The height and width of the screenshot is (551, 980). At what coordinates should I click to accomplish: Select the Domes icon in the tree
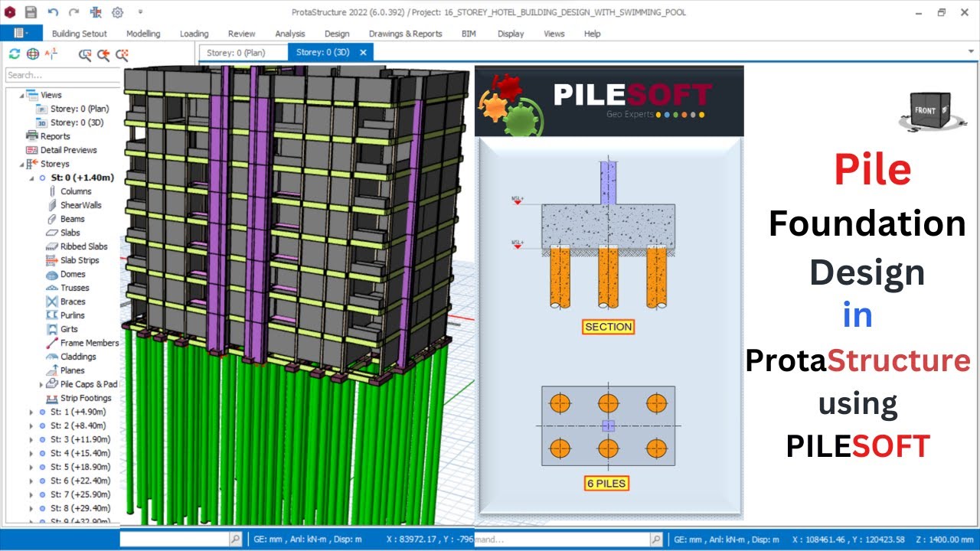coord(52,274)
